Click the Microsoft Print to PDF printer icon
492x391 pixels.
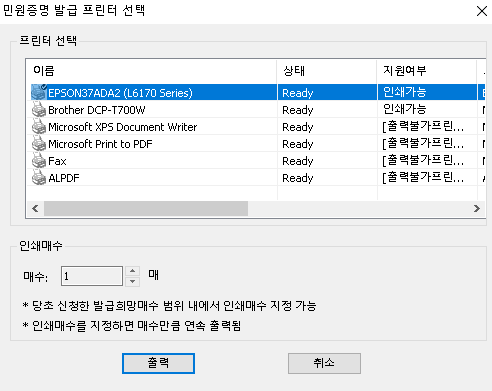[39, 143]
